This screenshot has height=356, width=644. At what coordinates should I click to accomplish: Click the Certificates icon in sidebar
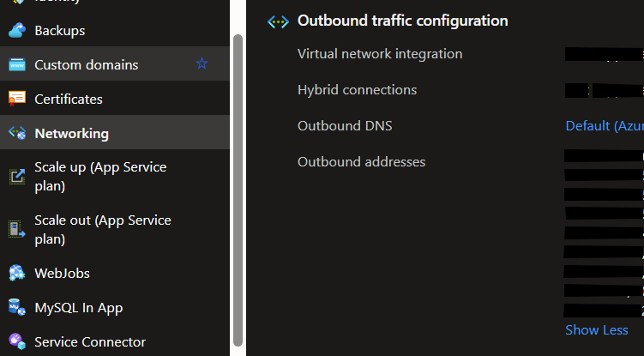(16, 100)
